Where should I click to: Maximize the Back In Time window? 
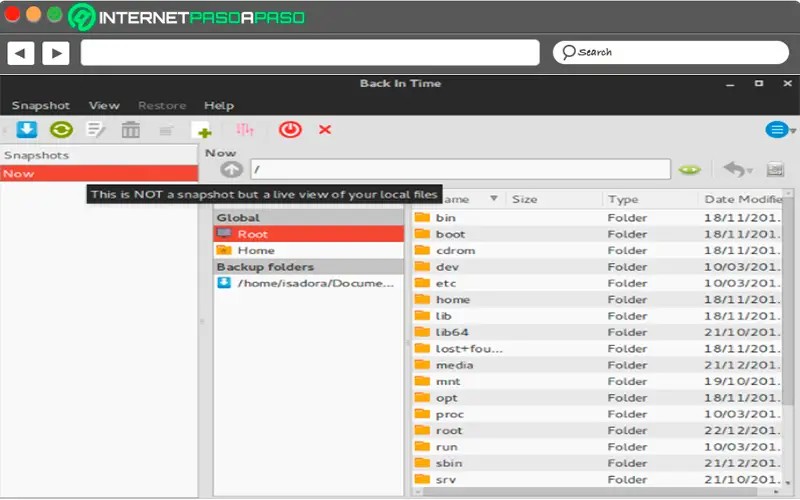[x=759, y=83]
